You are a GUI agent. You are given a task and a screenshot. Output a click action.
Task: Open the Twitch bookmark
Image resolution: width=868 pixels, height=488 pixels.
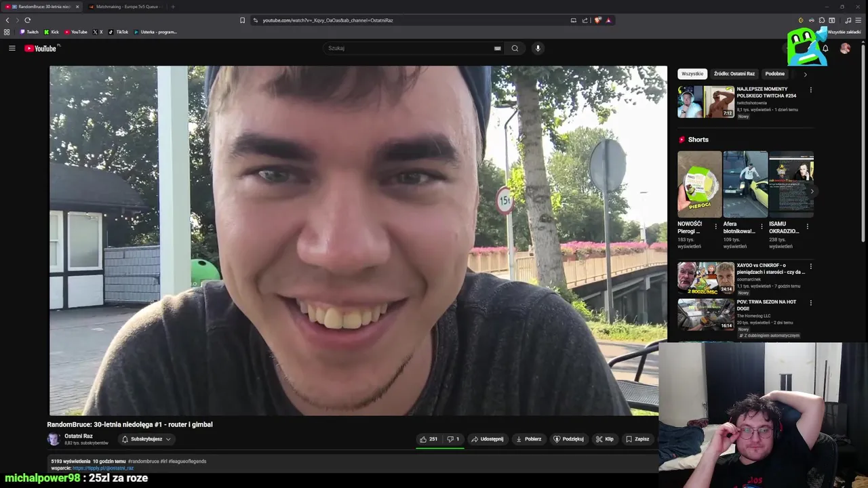(29, 32)
